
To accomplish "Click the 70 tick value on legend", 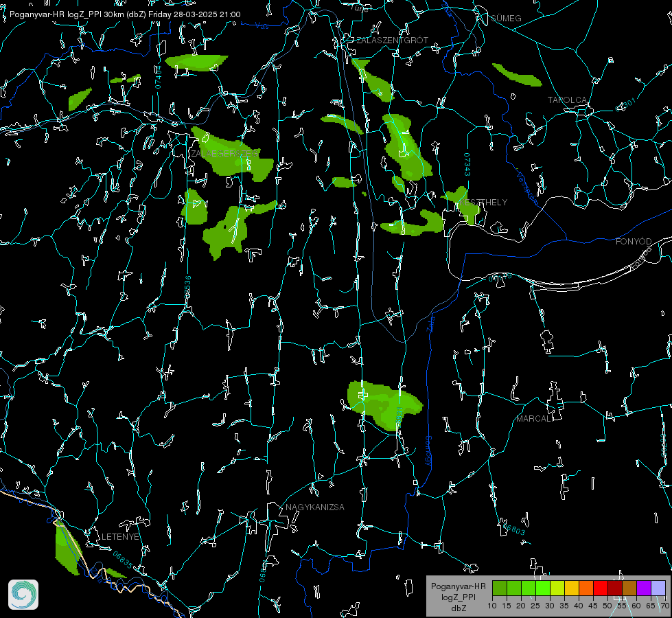I will [664, 606].
